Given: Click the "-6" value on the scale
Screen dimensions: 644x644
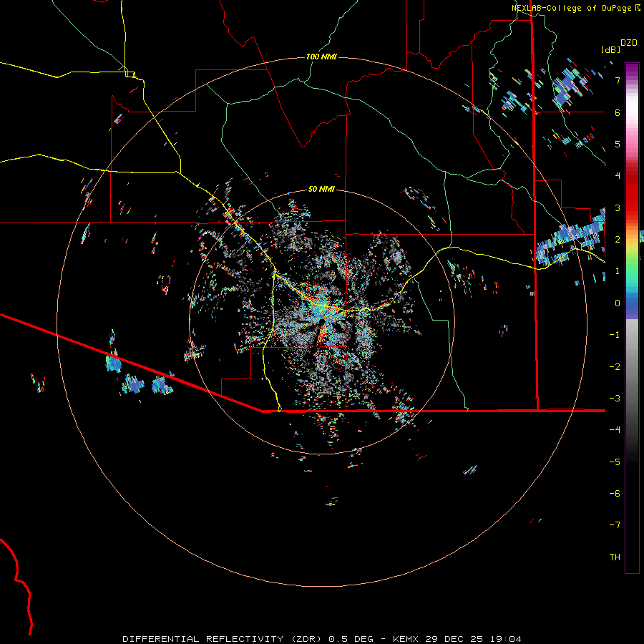Looking at the screenshot, I should pyautogui.click(x=615, y=494).
